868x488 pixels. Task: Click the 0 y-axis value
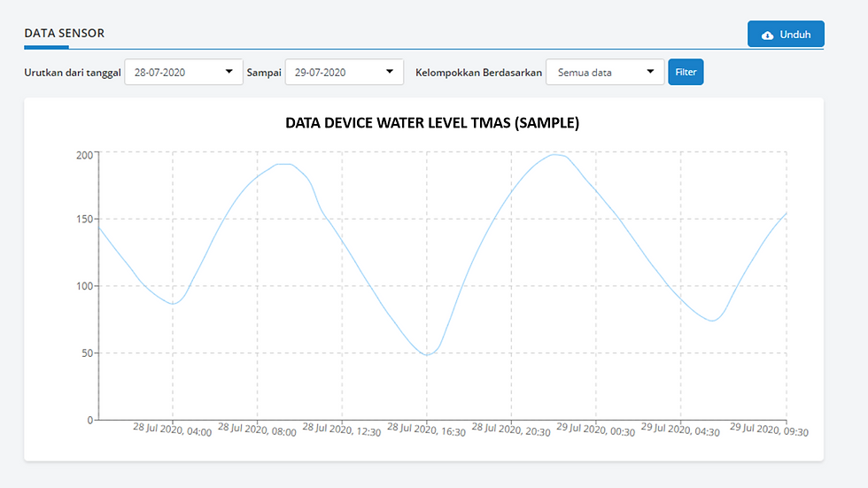(x=90, y=420)
